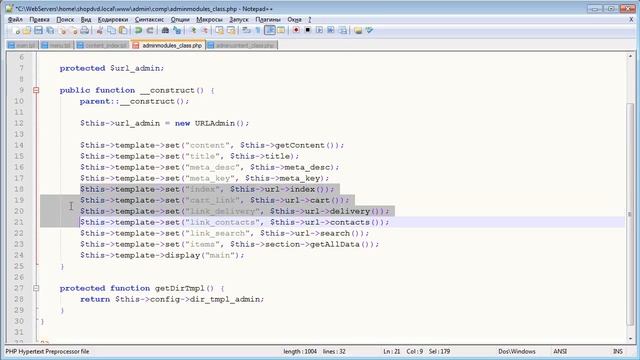Open the Кодировки menu

click(x=113, y=20)
